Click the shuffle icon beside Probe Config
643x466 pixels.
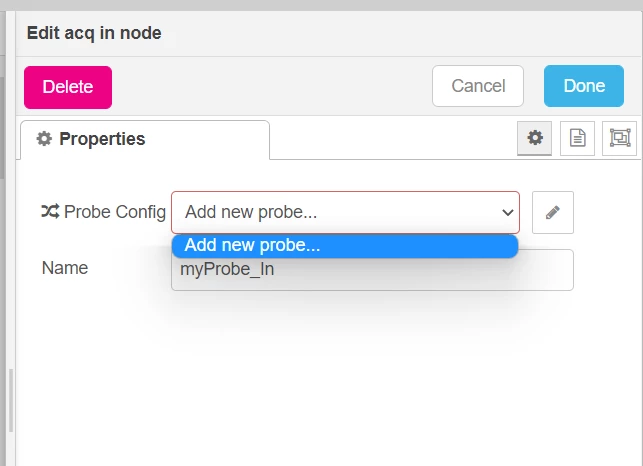coord(50,212)
